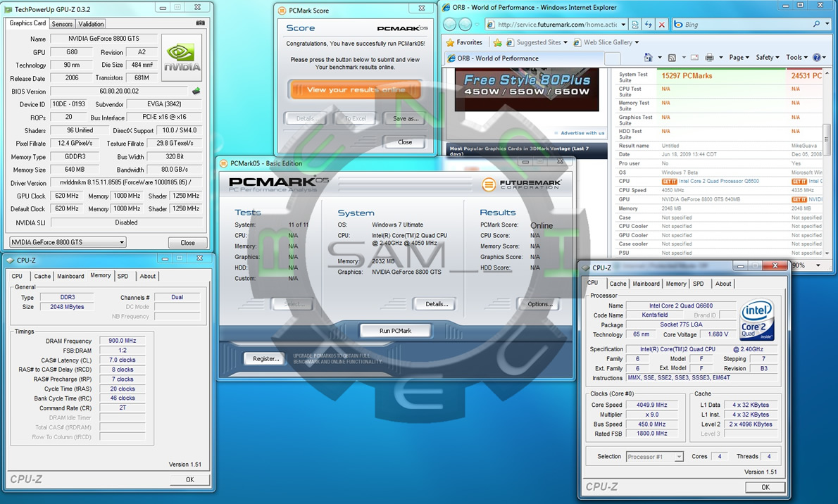Select Mainboard tab in left CPU-Z window

[70, 277]
